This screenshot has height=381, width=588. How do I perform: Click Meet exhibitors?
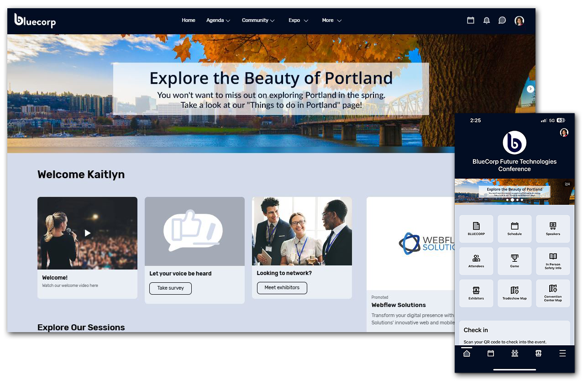click(282, 288)
